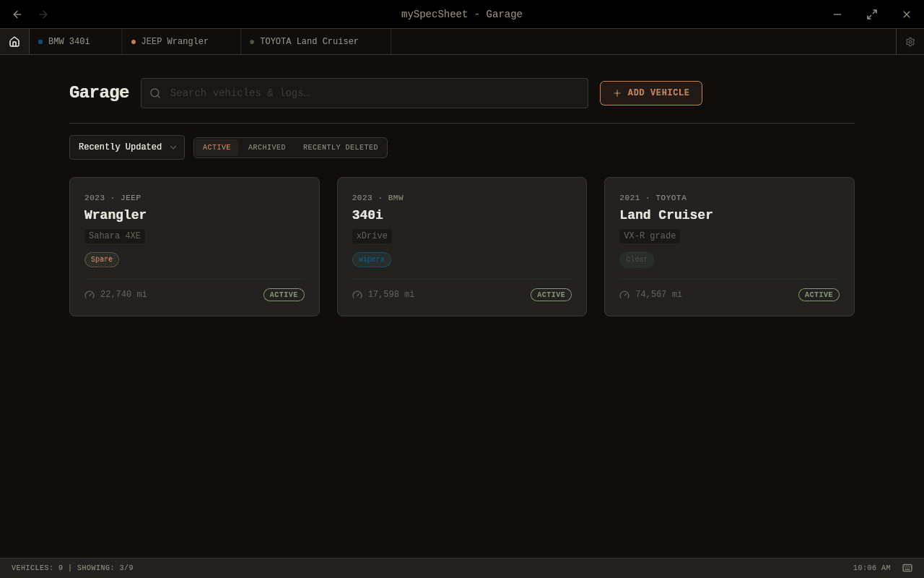Expand sorting options via the dropdown arrow

click(173, 147)
